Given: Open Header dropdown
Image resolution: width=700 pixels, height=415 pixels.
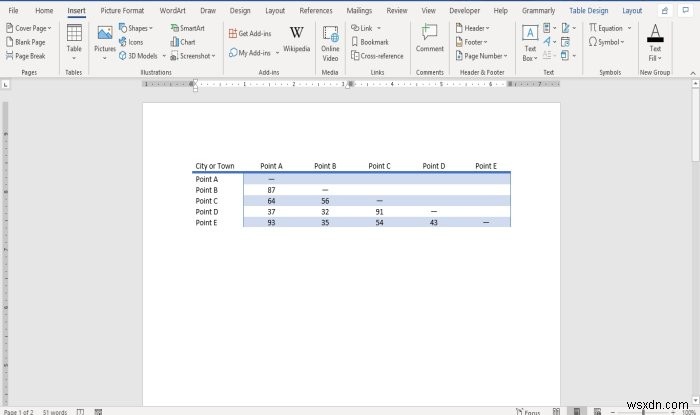Looking at the screenshot, I should (x=472, y=28).
